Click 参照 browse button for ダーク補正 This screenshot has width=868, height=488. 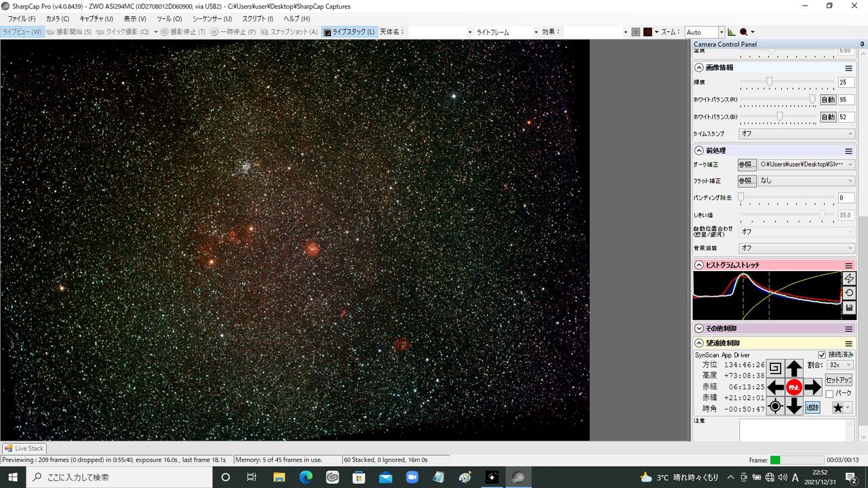pos(747,165)
